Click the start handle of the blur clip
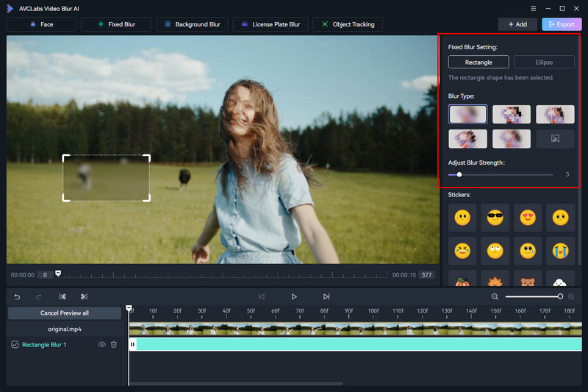588x392 pixels. click(x=132, y=344)
